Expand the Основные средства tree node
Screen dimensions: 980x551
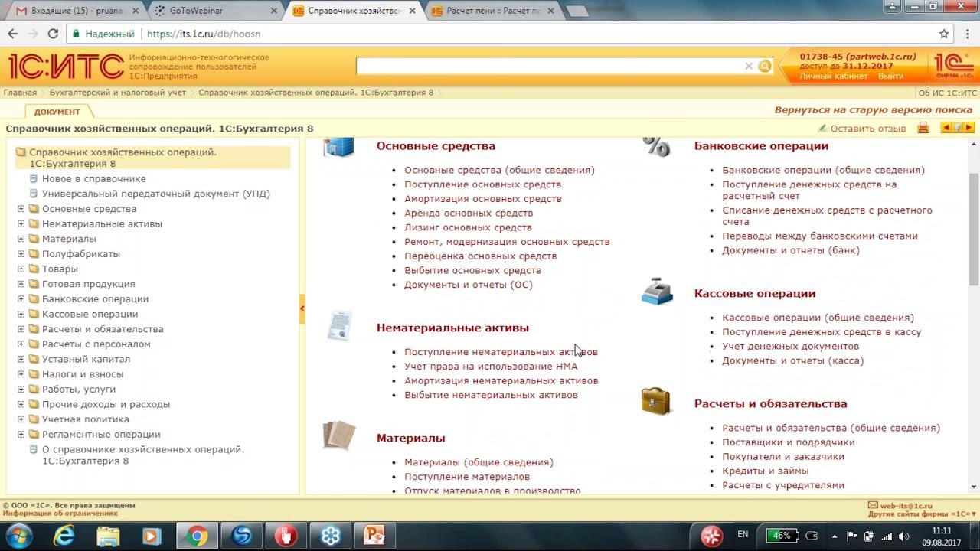click(21, 209)
